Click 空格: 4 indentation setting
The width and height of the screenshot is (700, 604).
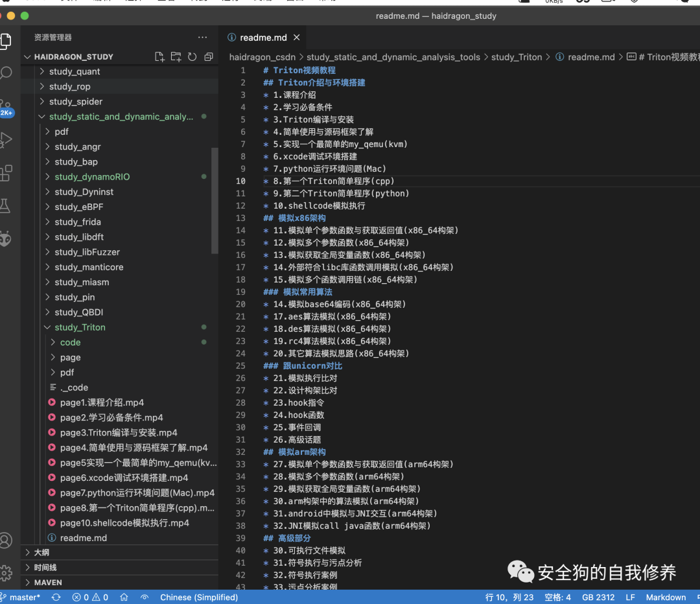pyautogui.click(x=557, y=598)
